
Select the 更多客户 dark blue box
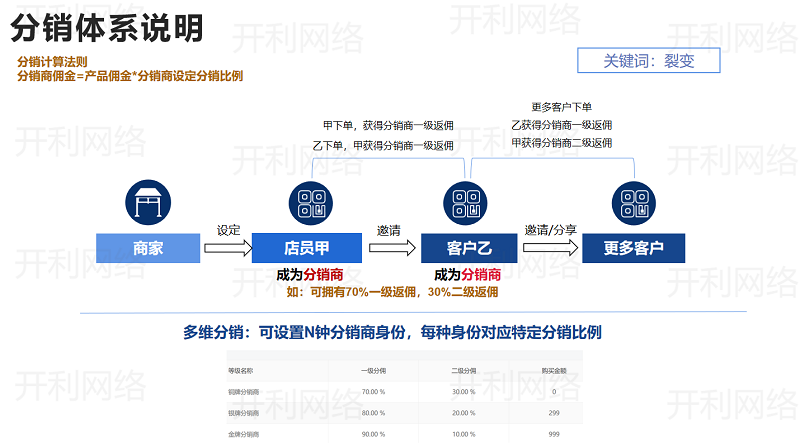(634, 248)
